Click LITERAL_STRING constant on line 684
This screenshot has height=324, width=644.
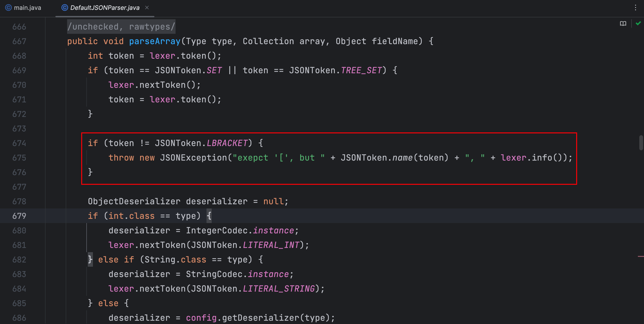(279, 289)
